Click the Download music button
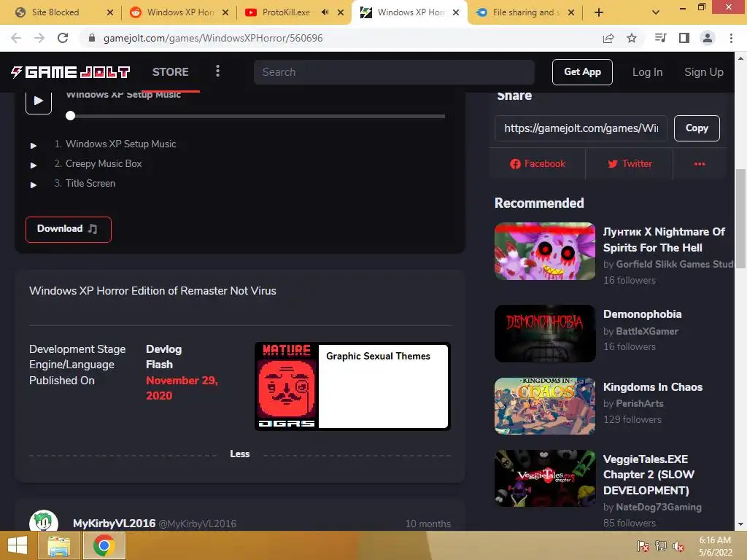747x560 pixels. click(x=68, y=229)
